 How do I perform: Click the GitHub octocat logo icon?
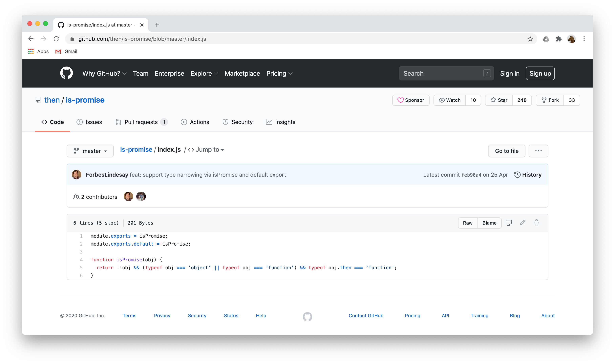pyautogui.click(x=66, y=73)
